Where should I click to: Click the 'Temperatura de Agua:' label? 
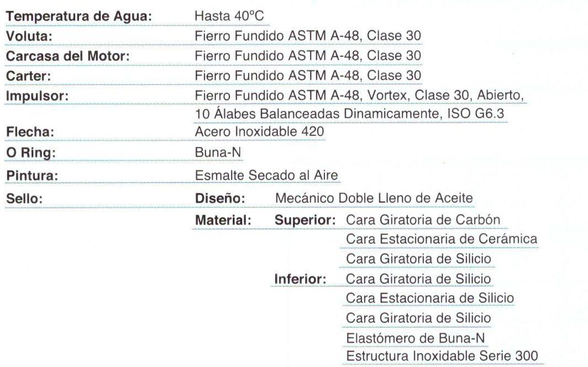pos(78,17)
